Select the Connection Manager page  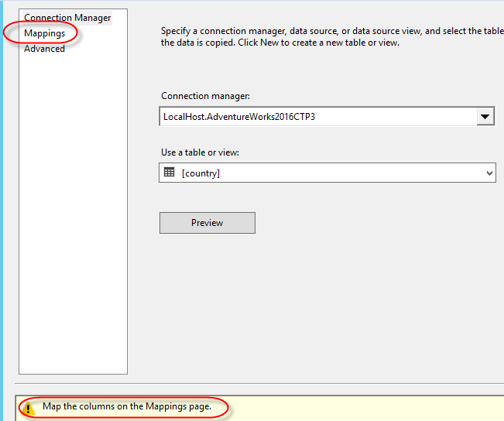click(x=67, y=18)
